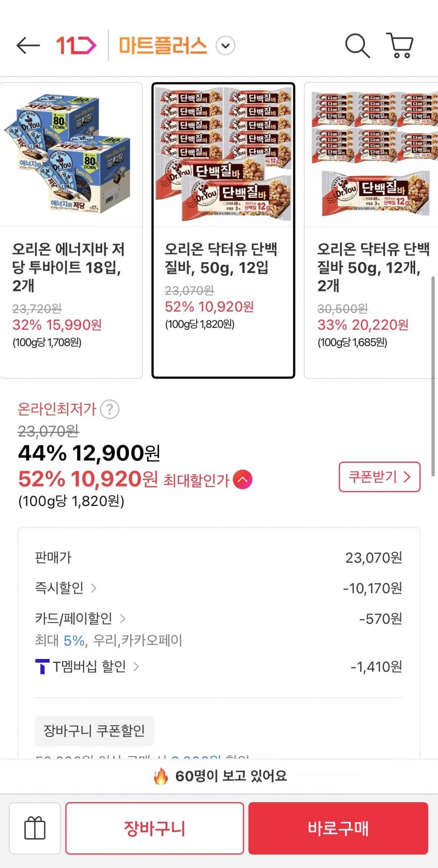Screen dimensions: 438x868
Task: Expand 즉시할인 discount details
Action: tap(94, 588)
